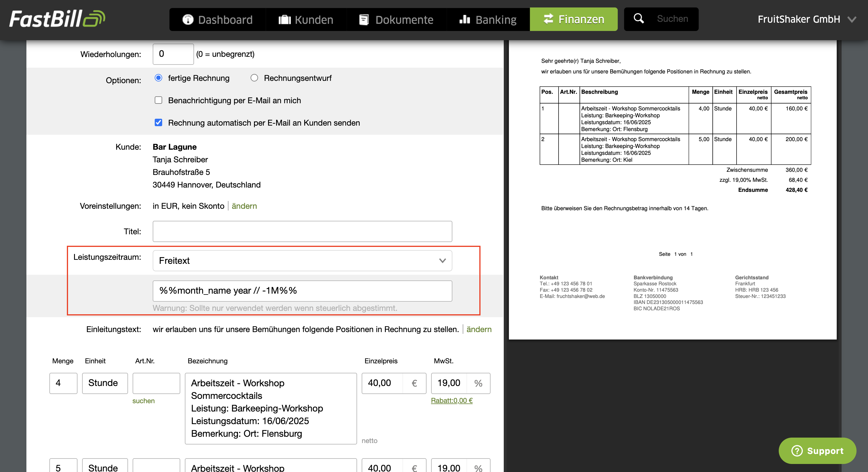The width and height of the screenshot is (868, 472).
Task: Open the Leistungszeitraum Freitext dropdown
Action: pos(302,261)
